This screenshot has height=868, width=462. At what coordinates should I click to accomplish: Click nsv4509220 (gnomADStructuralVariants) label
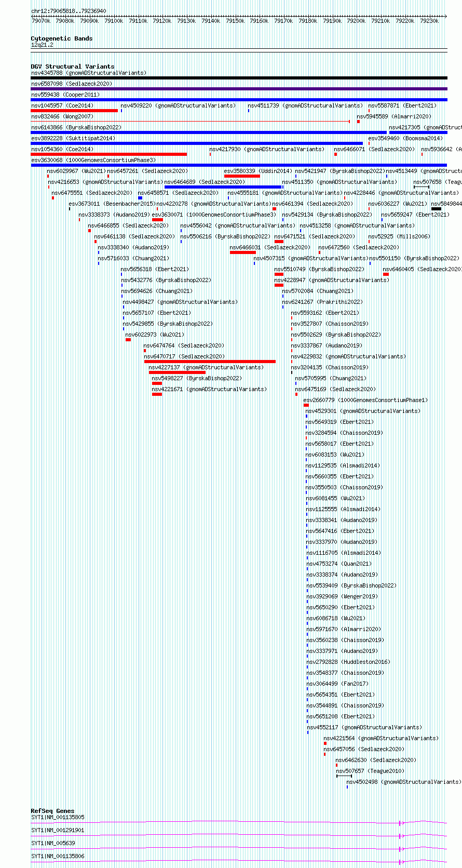(x=178, y=106)
